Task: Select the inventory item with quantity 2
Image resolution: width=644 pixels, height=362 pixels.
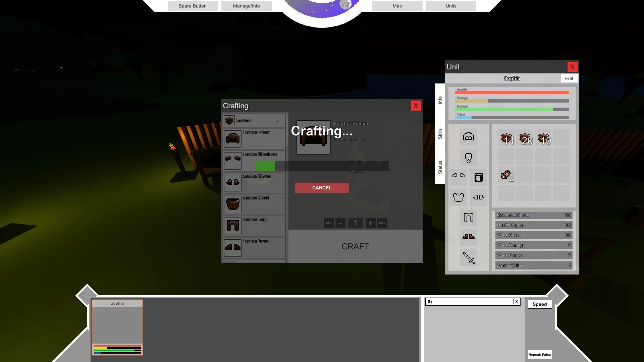Action: click(506, 175)
